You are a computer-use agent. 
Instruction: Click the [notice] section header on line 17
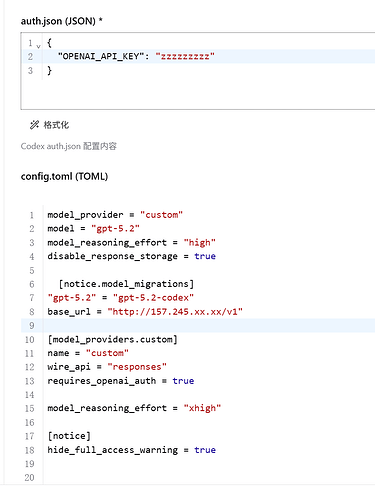click(69, 436)
